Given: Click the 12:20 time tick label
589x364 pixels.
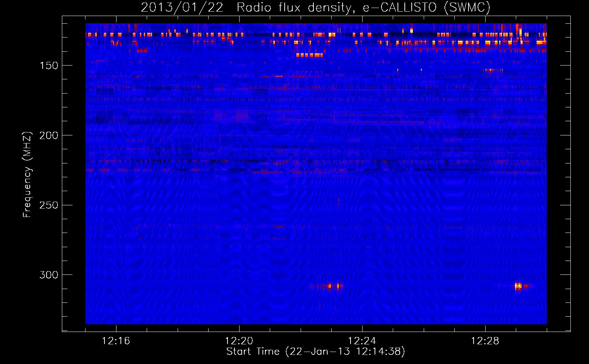Looking at the screenshot, I should [239, 341].
